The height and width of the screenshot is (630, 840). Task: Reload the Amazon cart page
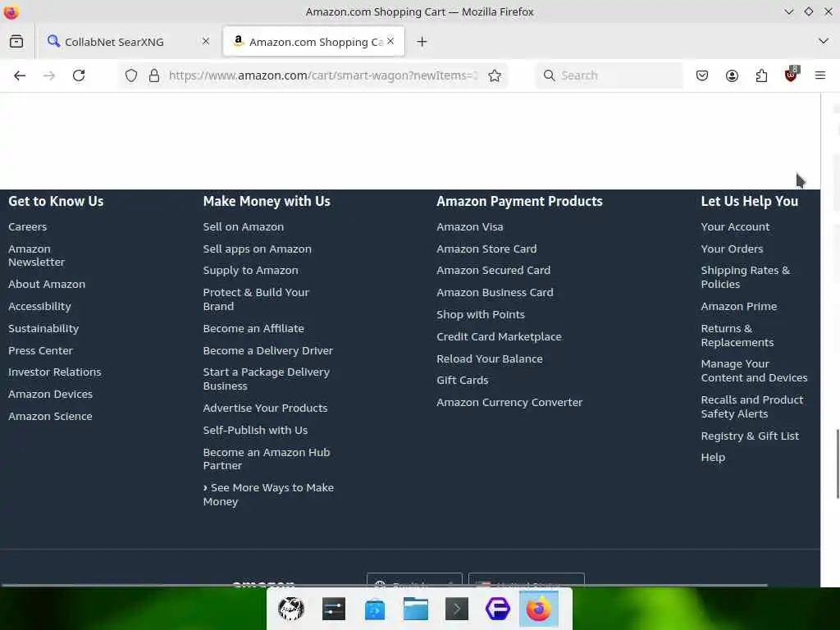tap(79, 75)
